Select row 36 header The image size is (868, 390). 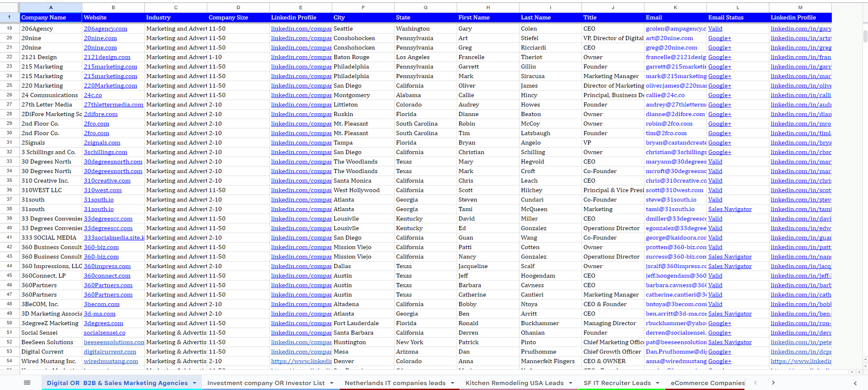[9, 190]
